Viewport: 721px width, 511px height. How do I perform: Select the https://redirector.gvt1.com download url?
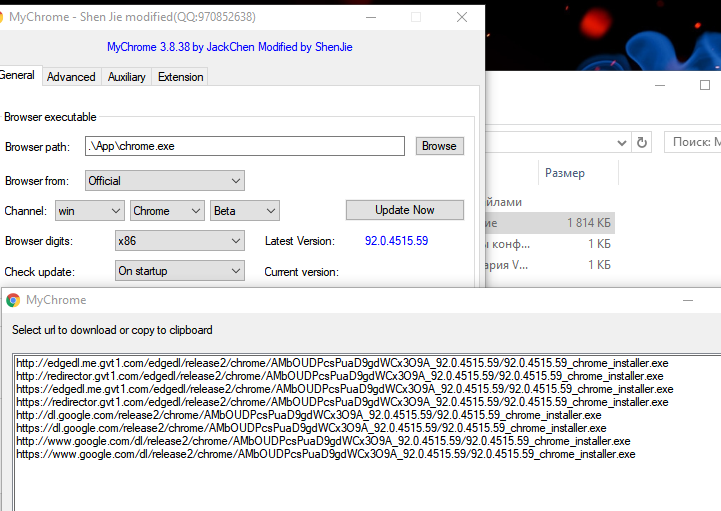click(x=342, y=402)
